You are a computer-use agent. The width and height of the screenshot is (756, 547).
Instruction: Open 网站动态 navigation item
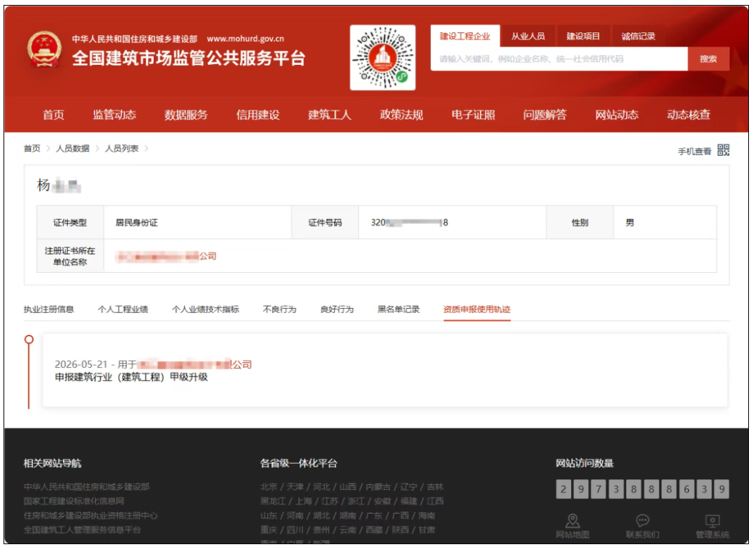(x=617, y=115)
